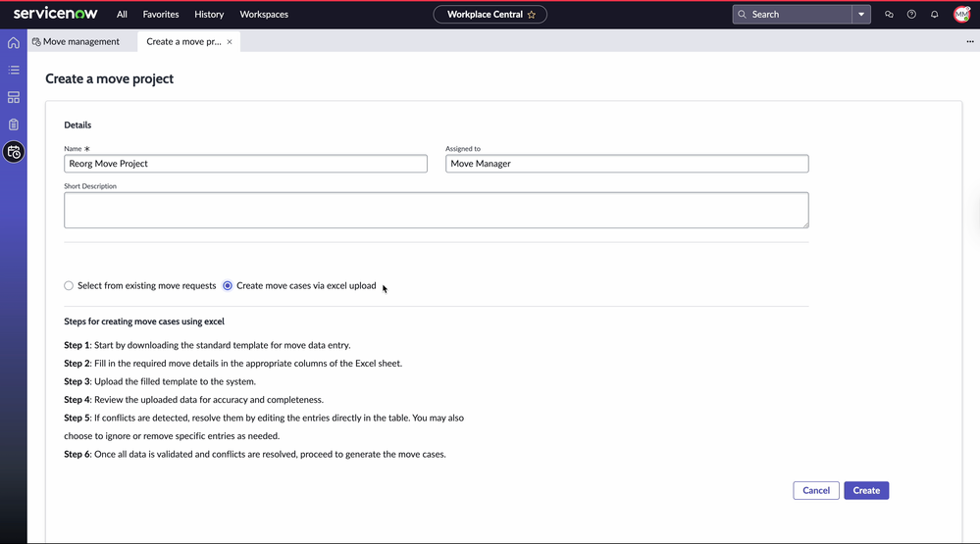Open the History menu
Image resolution: width=980 pixels, height=544 pixels.
tap(209, 15)
